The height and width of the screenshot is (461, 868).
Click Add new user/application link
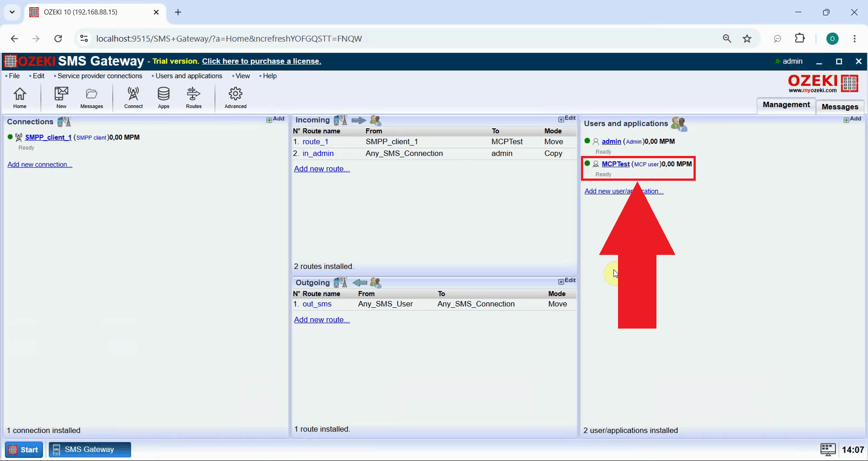click(x=624, y=191)
